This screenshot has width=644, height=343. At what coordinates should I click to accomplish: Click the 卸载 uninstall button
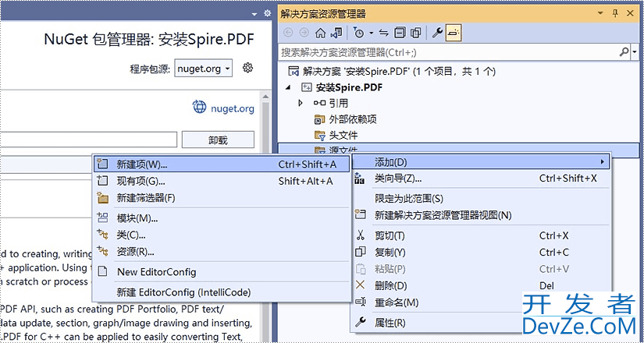(218, 140)
